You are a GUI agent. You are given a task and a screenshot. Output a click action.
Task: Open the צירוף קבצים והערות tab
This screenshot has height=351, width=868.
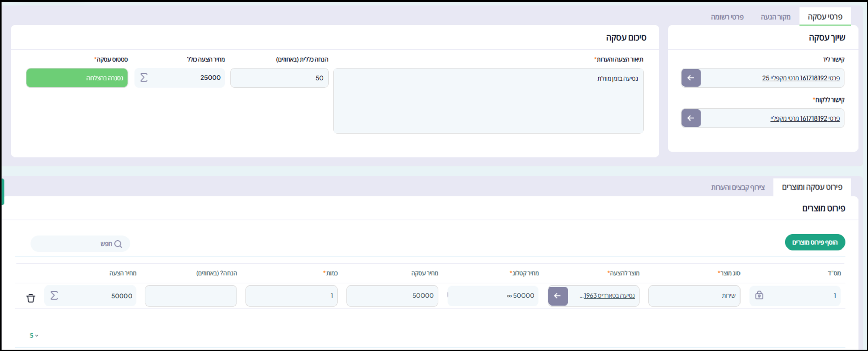(737, 187)
